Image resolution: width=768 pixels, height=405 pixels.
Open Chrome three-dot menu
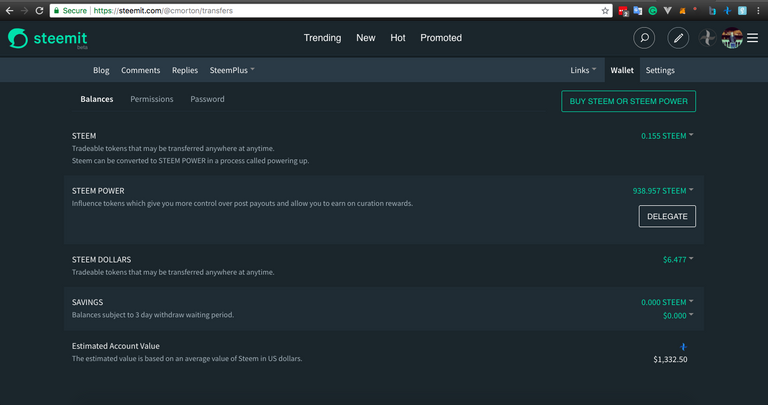click(x=759, y=10)
